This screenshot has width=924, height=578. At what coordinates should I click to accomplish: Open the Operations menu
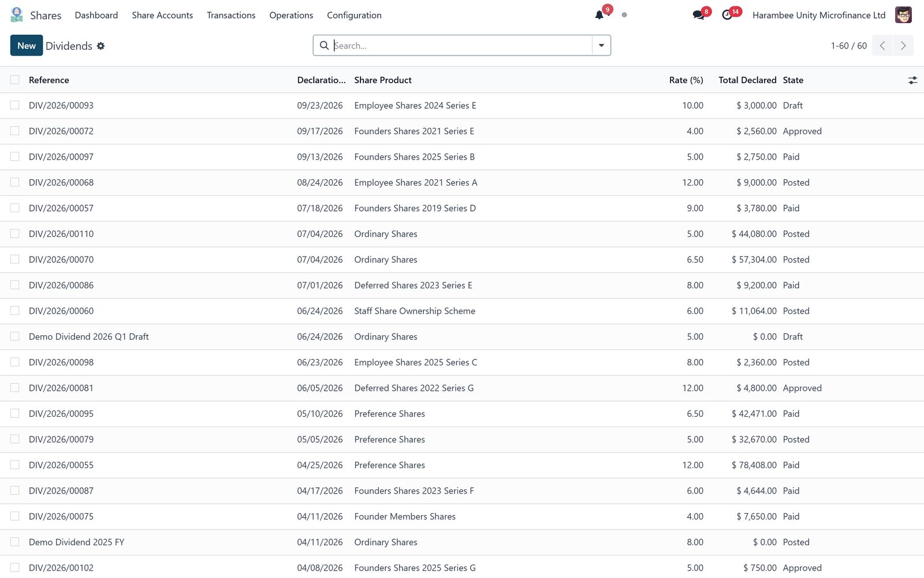291,15
